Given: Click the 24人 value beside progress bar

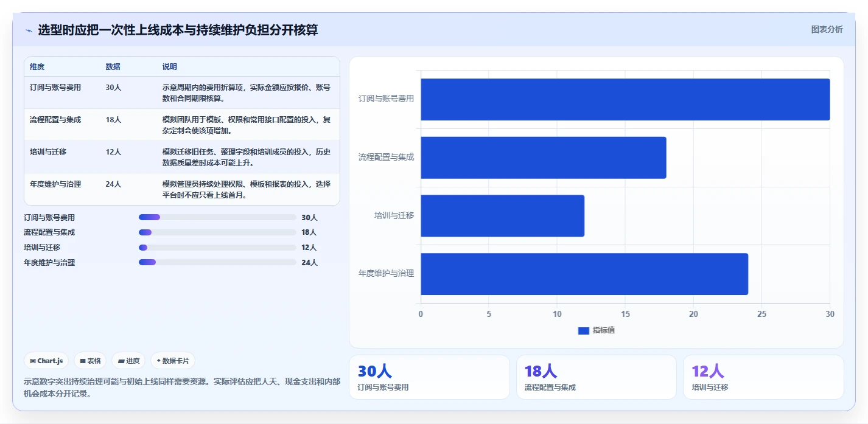Looking at the screenshot, I should 309,263.
